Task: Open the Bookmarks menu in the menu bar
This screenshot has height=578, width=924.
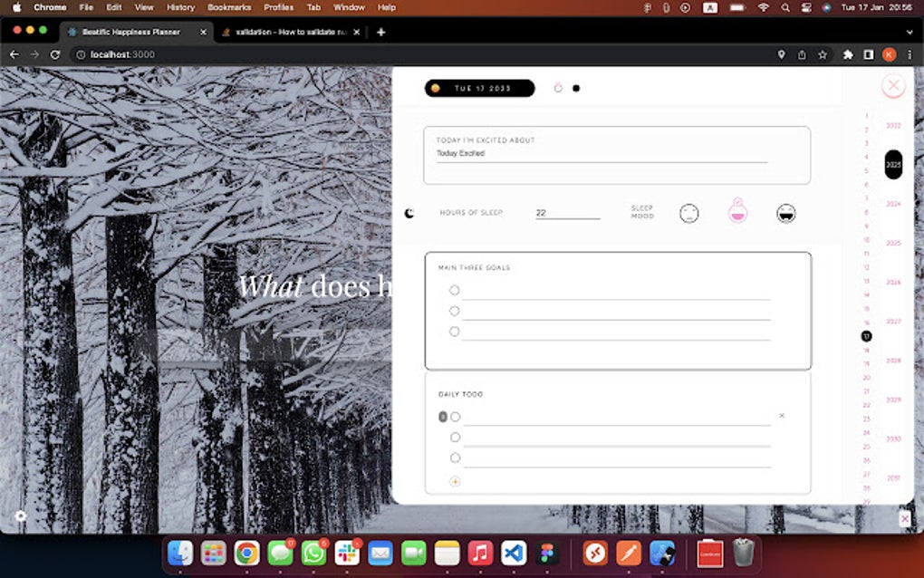Action: click(228, 7)
